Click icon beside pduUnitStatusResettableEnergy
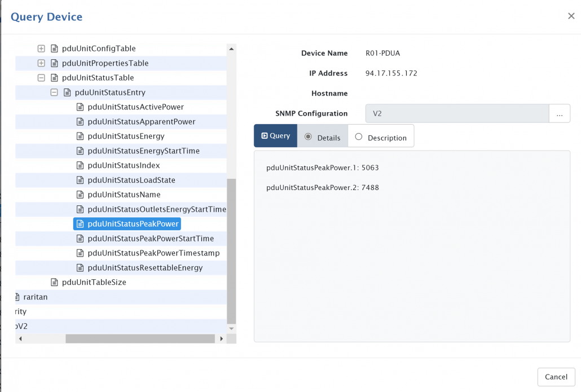Screen dimensions: 581x392 tap(80, 268)
